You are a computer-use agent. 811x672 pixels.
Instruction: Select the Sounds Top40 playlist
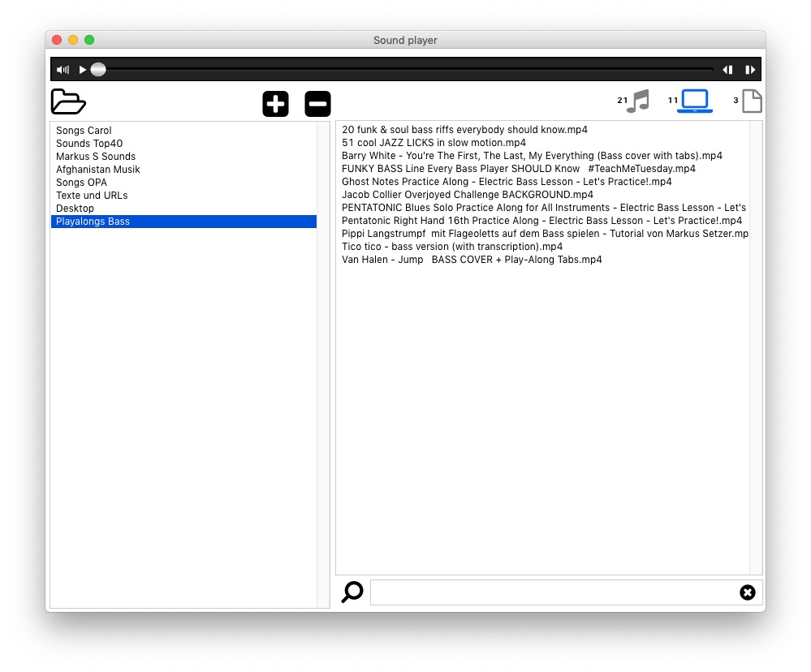coord(183,143)
